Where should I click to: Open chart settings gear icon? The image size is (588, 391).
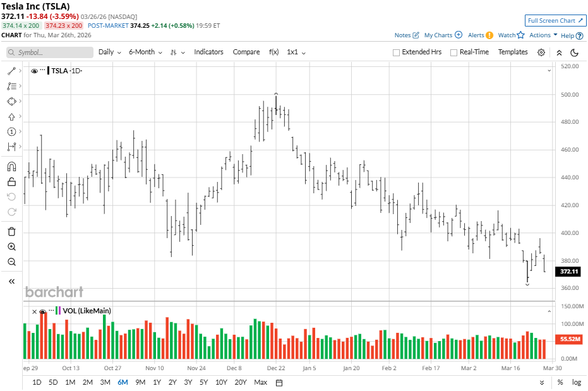click(541, 52)
